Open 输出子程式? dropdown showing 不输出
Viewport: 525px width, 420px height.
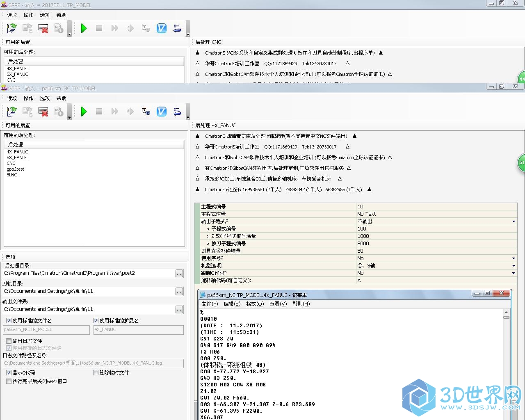tap(514, 221)
